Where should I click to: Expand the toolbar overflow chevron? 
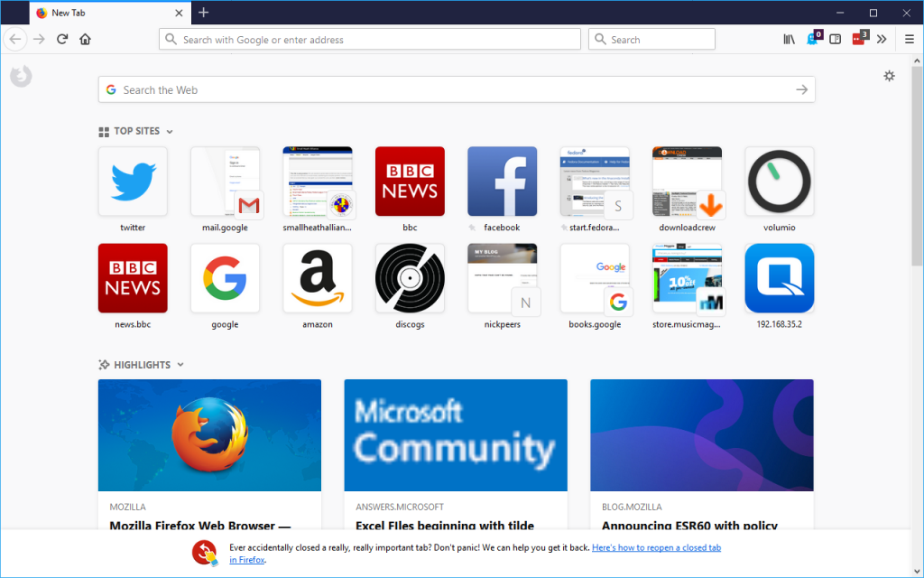click(882, 39)
